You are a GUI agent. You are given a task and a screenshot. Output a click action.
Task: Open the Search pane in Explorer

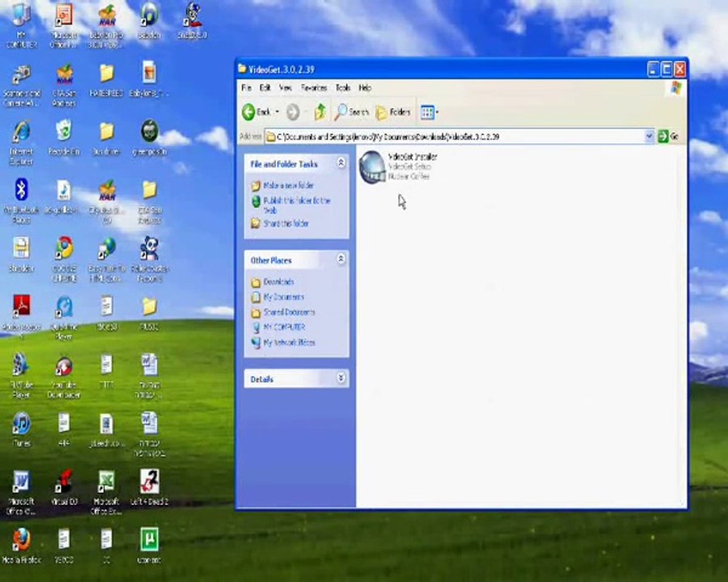[x=352, y=112]
